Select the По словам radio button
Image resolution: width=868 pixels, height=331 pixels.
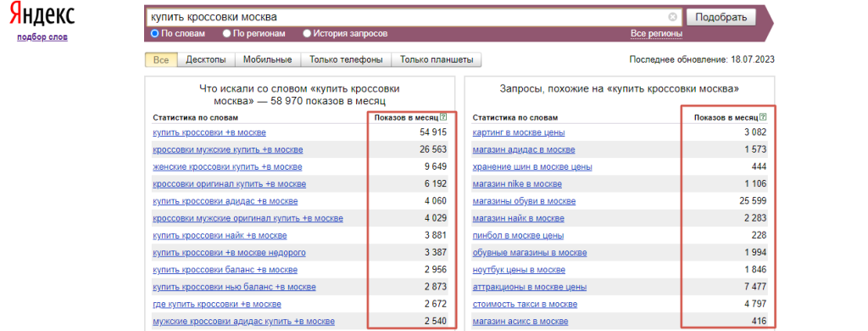155,33
